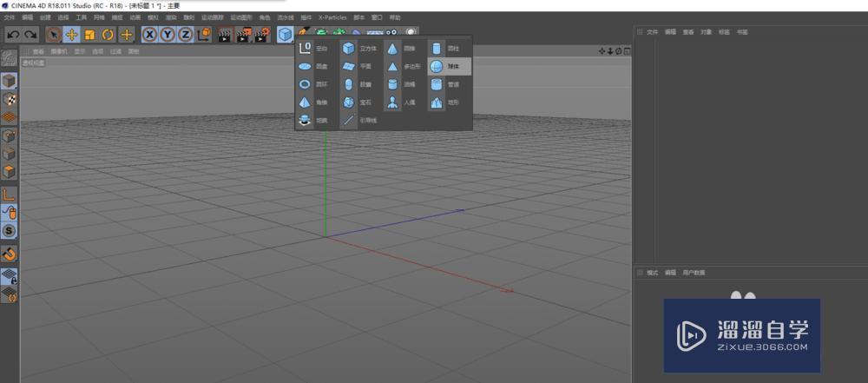
Task: Open the Live Selection tool flyout
Action: (x=53, y=35)
